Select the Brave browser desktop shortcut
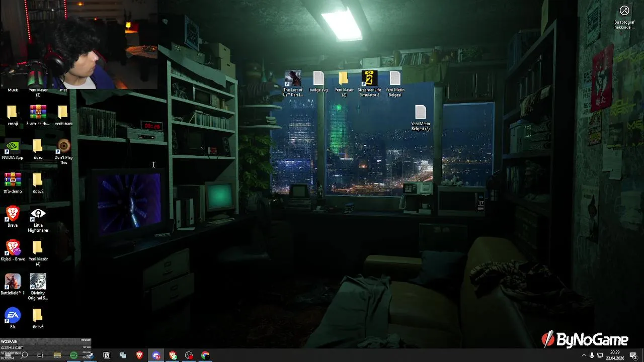The width and height of the screenshot is (644, 362). [x=13, y=217]
